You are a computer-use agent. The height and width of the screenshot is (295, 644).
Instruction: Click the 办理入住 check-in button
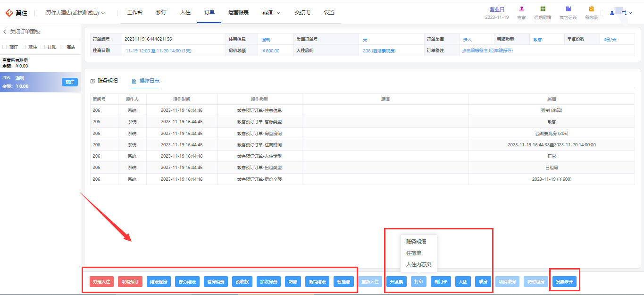coord(101,282)
